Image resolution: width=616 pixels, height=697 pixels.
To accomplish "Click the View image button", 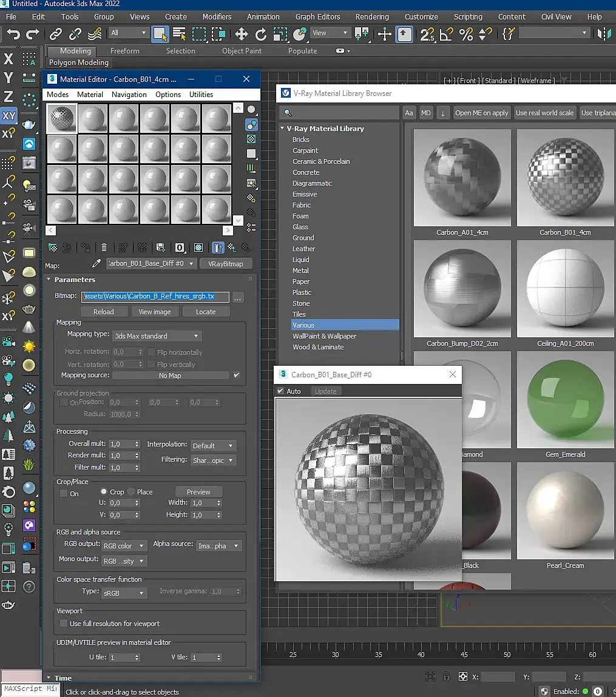I will pyautogui.click(x=155, y=312).
